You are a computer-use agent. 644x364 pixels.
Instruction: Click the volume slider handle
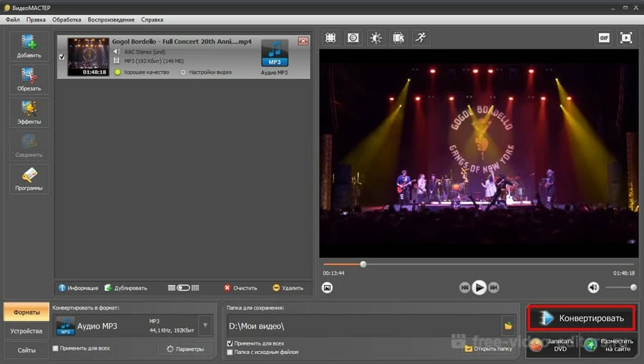coord(633,287)
